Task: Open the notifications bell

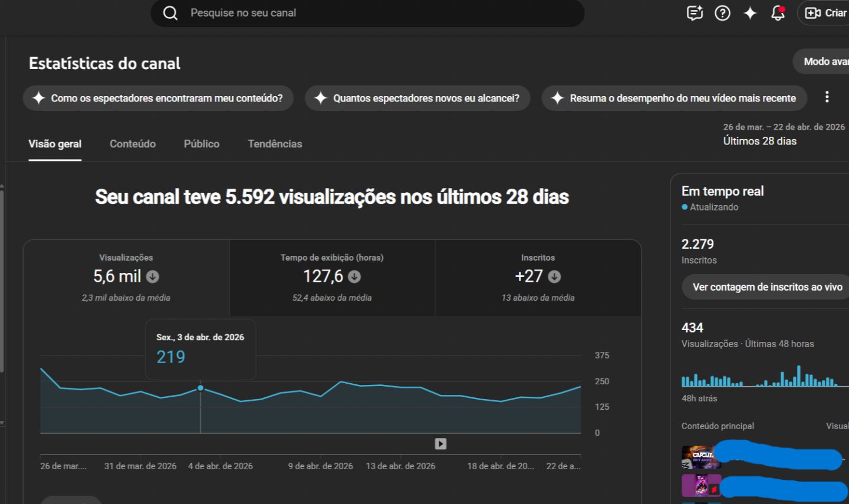Action: click(x=778, y=13)
